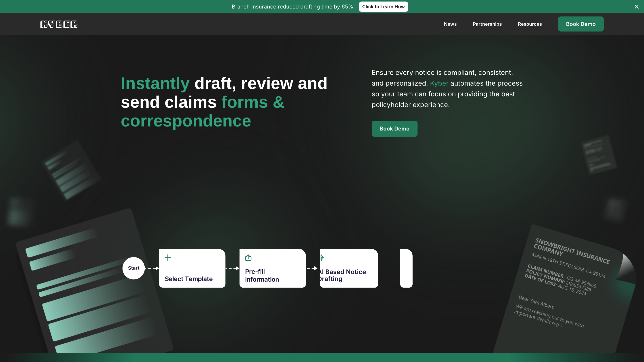Click the green Kyber link in paragraph
The height and width of the screenshot is (362, 644).
coord(439,83)
